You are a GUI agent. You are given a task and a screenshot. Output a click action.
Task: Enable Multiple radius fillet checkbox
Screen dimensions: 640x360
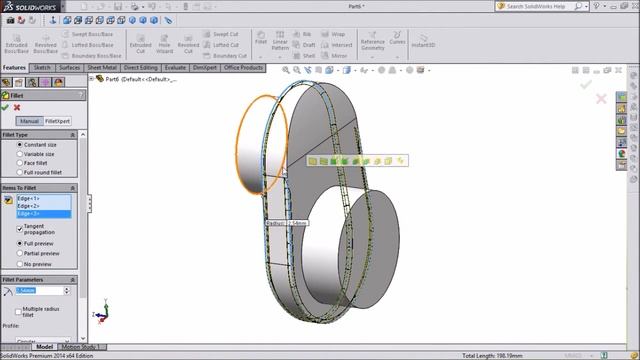click(x=18, y=312)
